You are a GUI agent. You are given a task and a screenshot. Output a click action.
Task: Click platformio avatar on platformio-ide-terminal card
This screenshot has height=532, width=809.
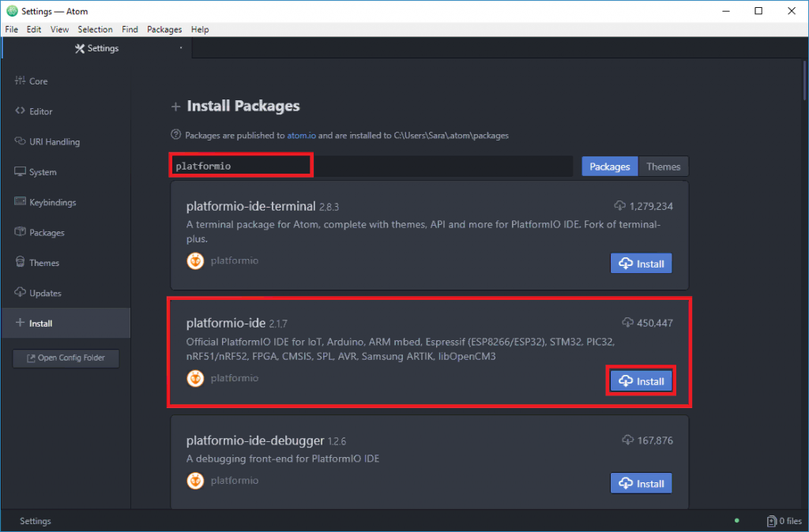[x=195, y=260]
